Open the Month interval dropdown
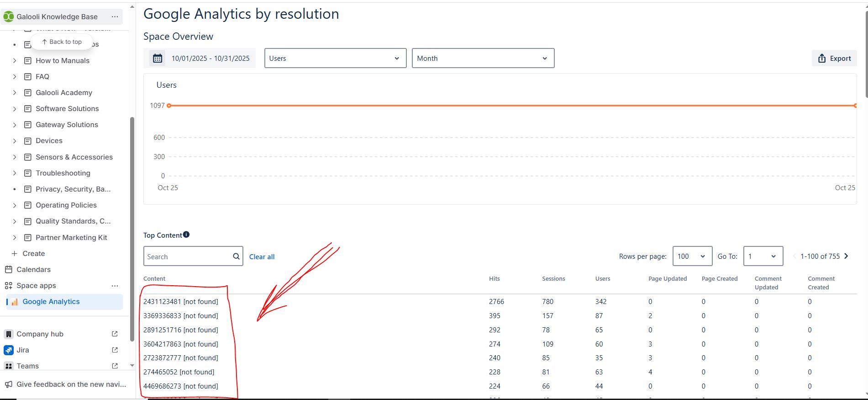Viewport: 868px width, 400px height. 483,58
